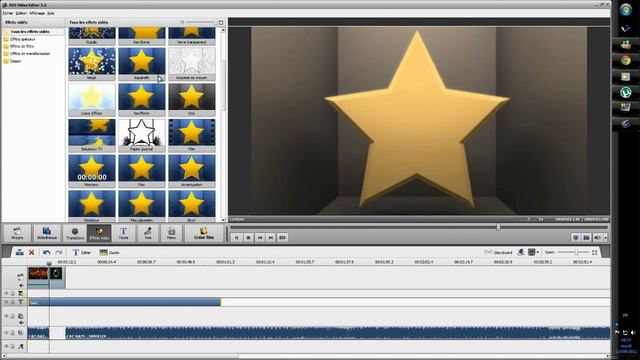Click the Durée button

coord(109,253)
